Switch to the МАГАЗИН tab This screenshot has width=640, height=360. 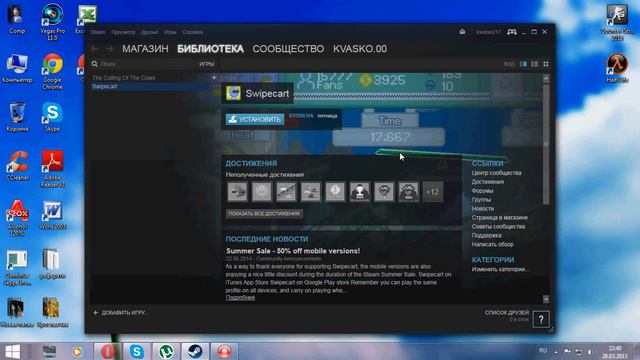(145, 49)
